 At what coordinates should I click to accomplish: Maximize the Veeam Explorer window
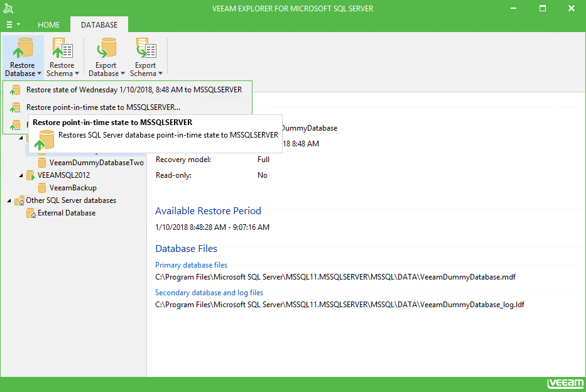543,8
